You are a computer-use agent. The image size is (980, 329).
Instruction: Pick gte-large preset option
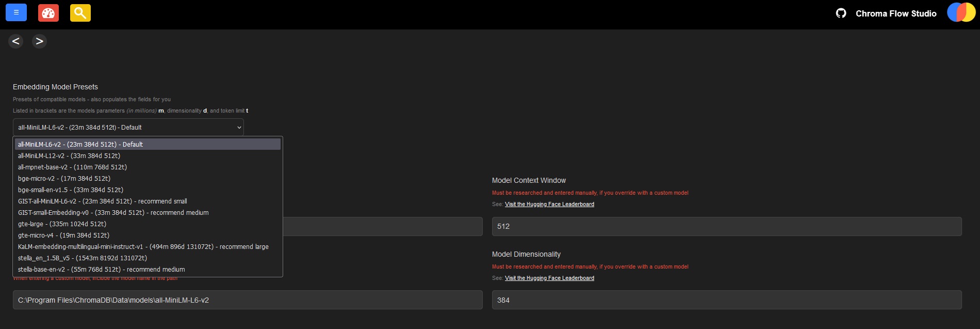148,224
